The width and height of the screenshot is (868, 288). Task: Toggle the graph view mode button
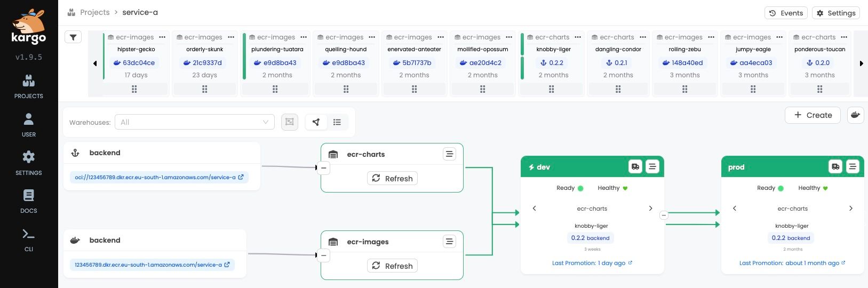coord(316,122)
